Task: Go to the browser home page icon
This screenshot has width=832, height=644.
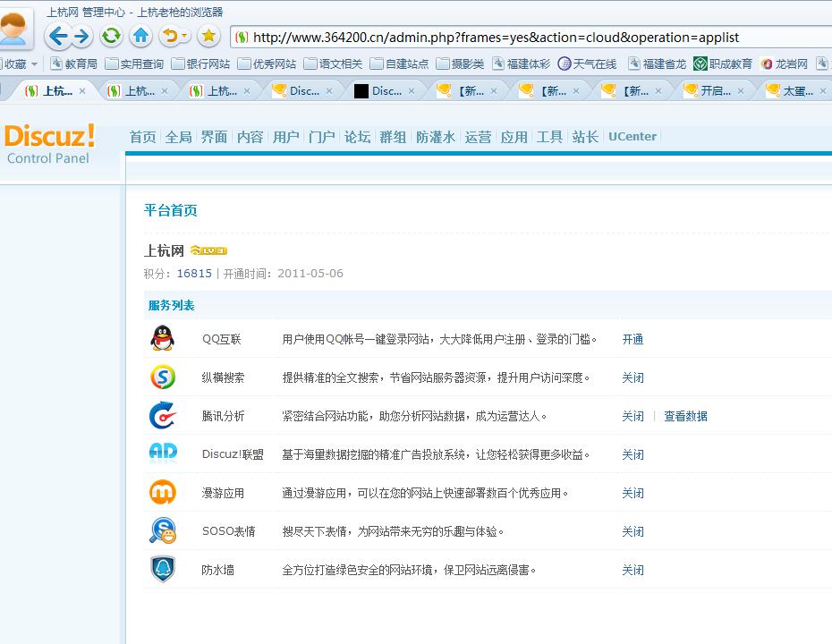Action: tap(140, 36)
